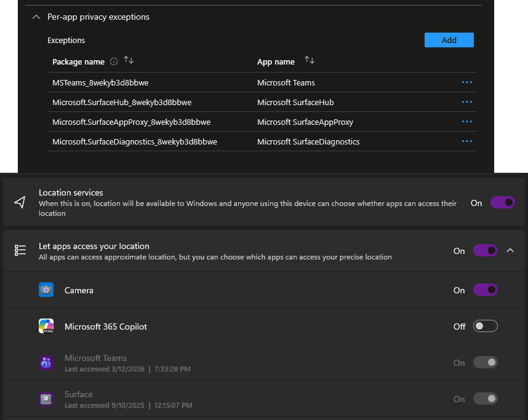Click the Location services arrow icon
The width and height of the screenshot is (528, 420).
click(x=20, y=203)
